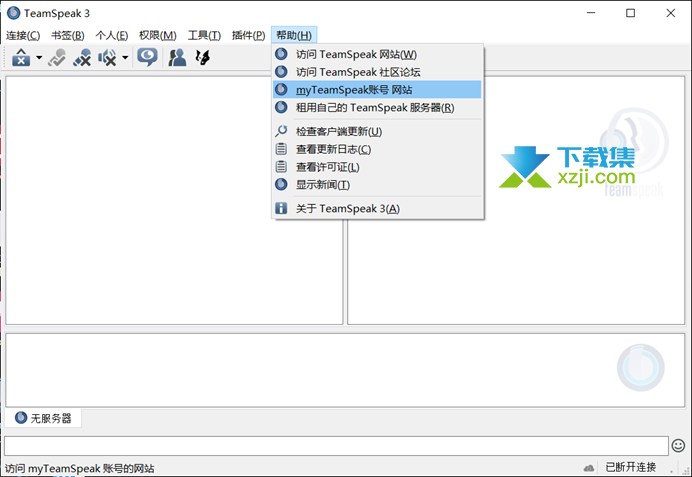Click the chat bubble toolbar icon
This screenshot has height=477, width=692.
click(147, 57)
